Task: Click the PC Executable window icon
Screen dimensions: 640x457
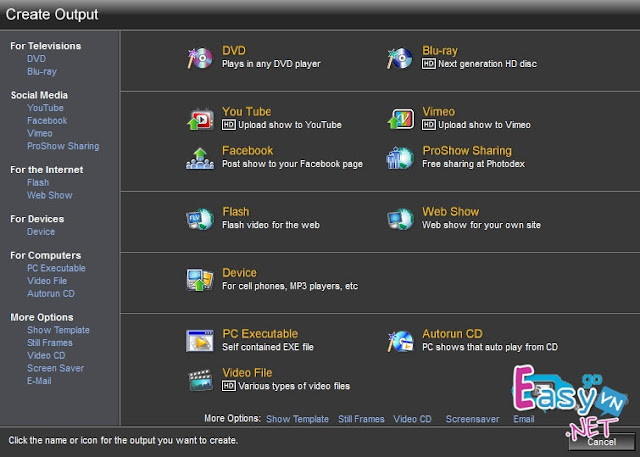Action: coord(200,341)
